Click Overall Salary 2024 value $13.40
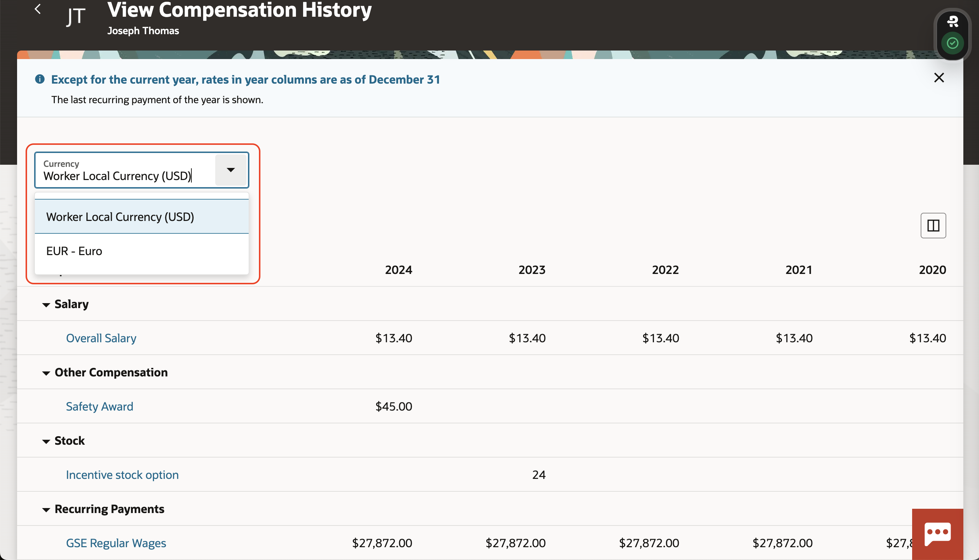This screenshot has height=560, width=979. [x=394, y=338]
